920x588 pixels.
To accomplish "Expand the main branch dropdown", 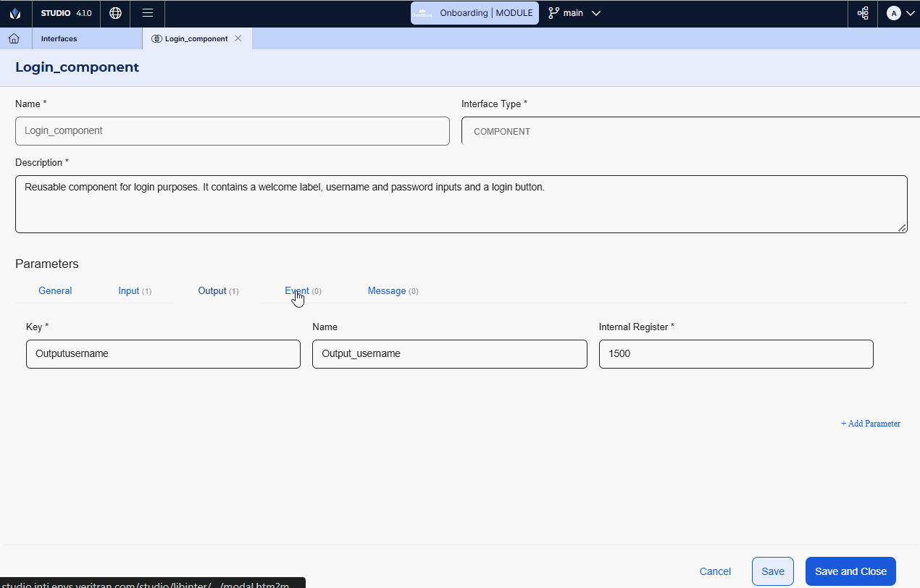I will (x=596, y=13).
